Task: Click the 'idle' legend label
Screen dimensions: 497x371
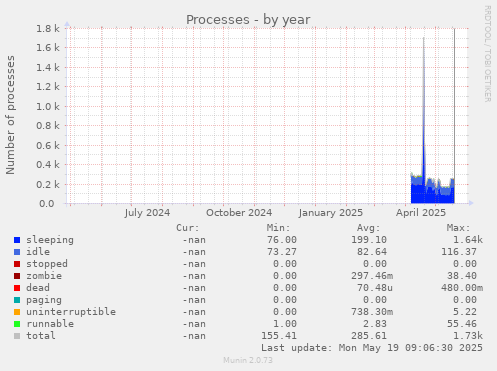Action: click(38, 252)
